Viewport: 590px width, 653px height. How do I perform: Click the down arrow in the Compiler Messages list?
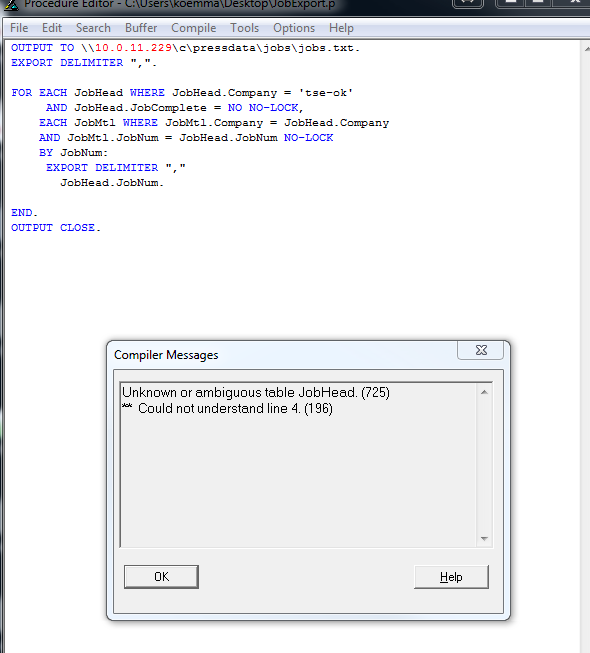(484, 538)
